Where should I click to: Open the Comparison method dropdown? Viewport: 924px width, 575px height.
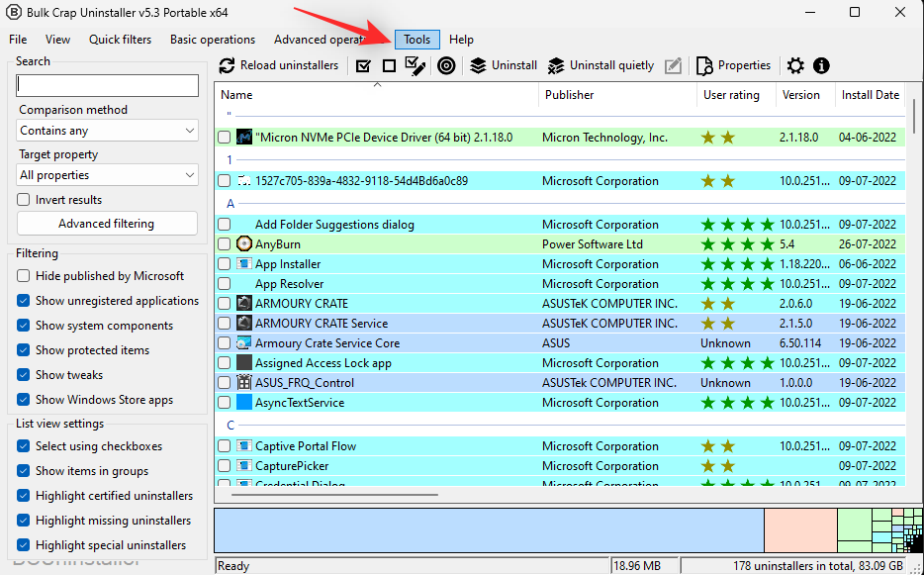pos(107,130)
